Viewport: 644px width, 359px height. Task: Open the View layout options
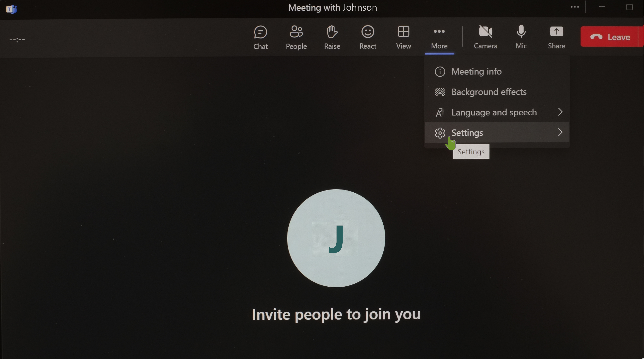tap(403, 38)
